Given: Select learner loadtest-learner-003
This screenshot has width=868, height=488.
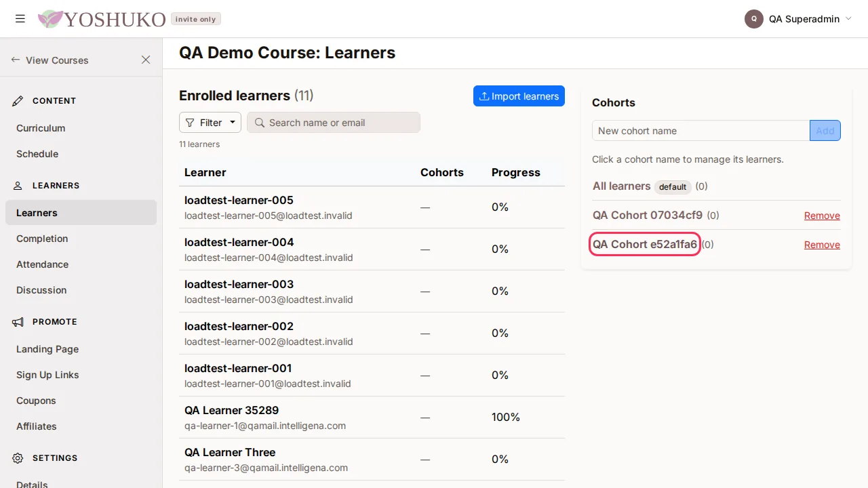Looking at the screenshot, I should tap(239, 285).
